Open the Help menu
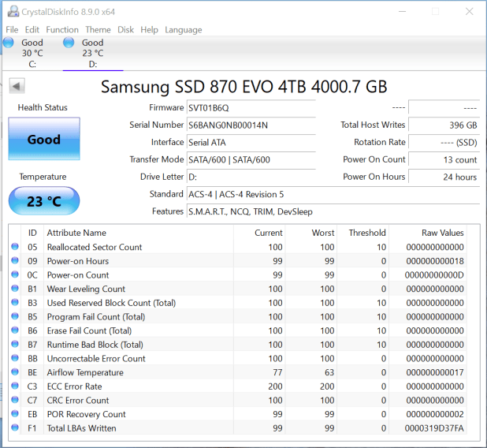Viewport: 487px width, 448px height. pos(149,30)
